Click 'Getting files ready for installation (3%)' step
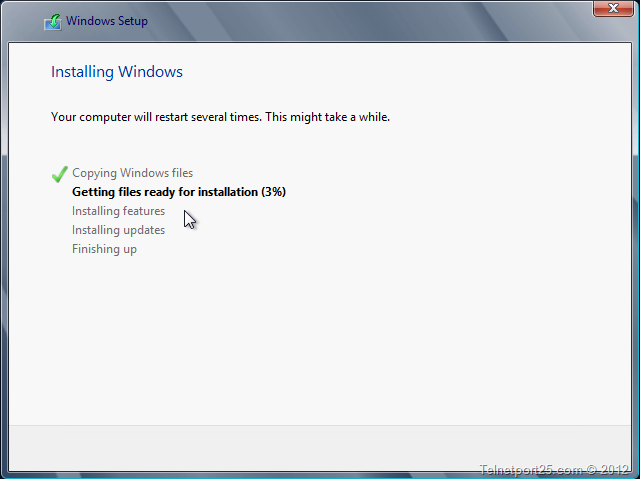This screenshot has height=479, width=640. tap(179, 192)
